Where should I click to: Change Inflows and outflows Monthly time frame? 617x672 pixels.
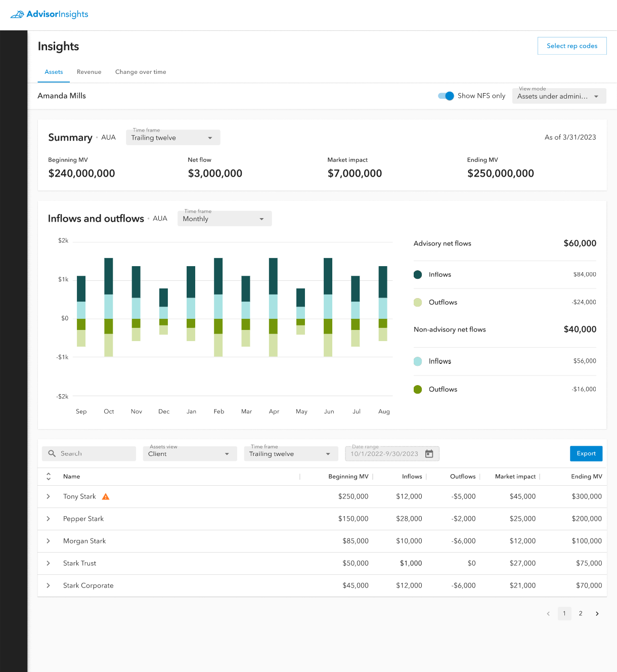point(224,219)
